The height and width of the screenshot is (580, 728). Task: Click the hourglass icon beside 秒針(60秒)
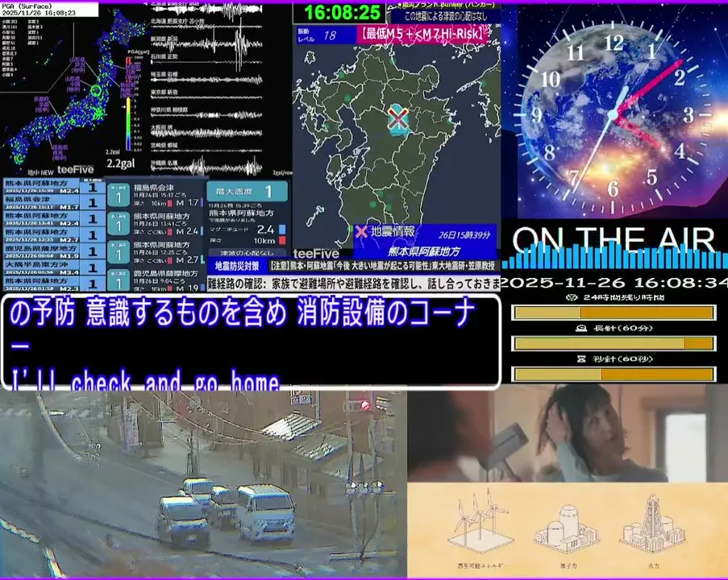(580, 358)
